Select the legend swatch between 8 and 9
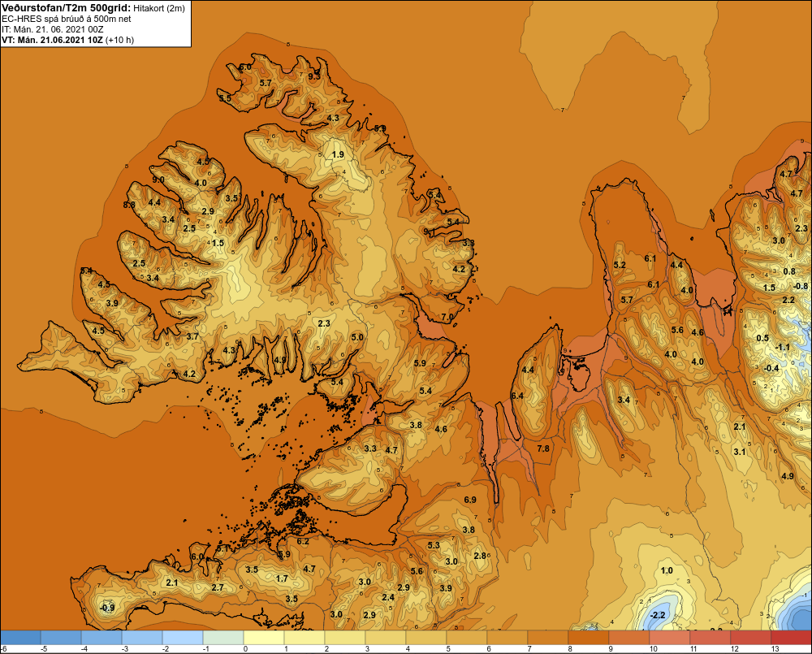Viewport: 812px width, 654px height. tap(588, 638)
